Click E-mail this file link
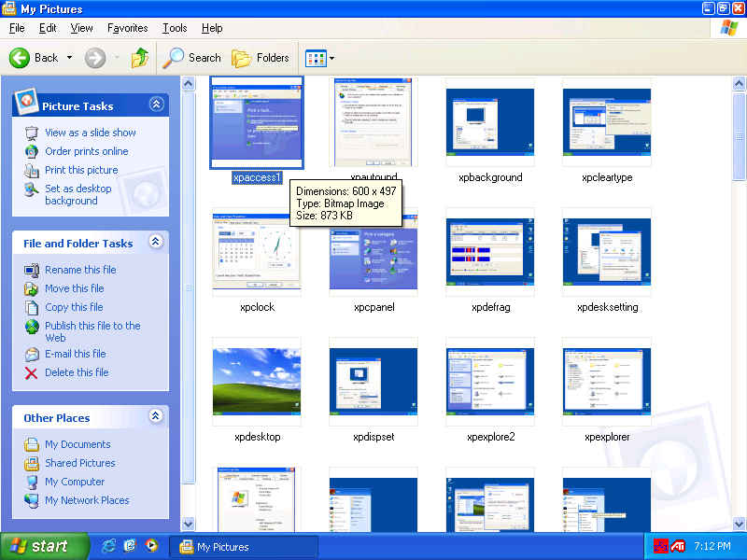 tap(76, 354)
